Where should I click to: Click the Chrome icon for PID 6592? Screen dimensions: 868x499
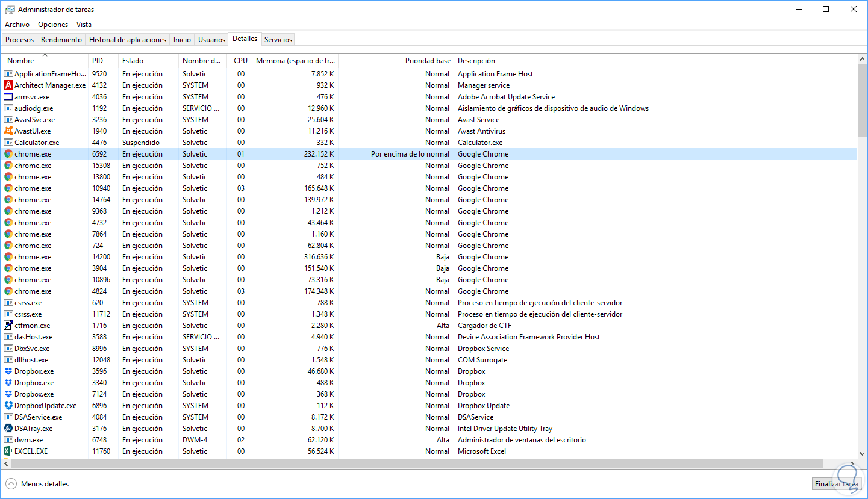(8, 154)
